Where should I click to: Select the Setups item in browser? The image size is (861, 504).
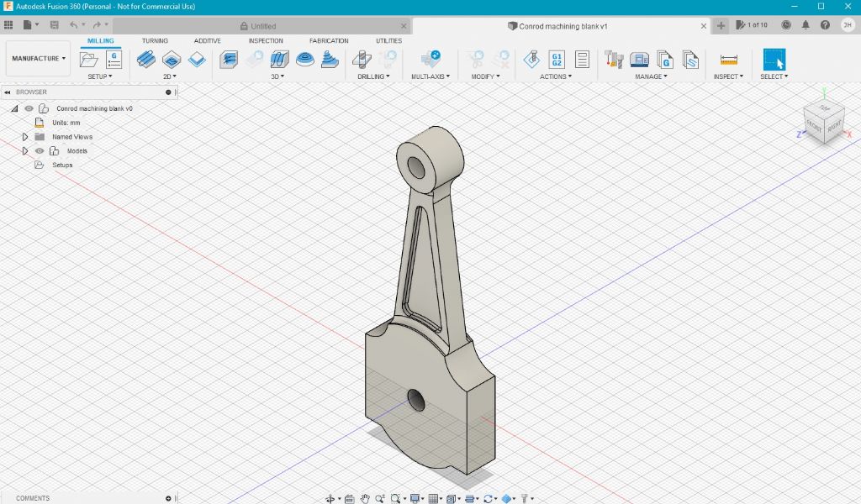point(62,165)
